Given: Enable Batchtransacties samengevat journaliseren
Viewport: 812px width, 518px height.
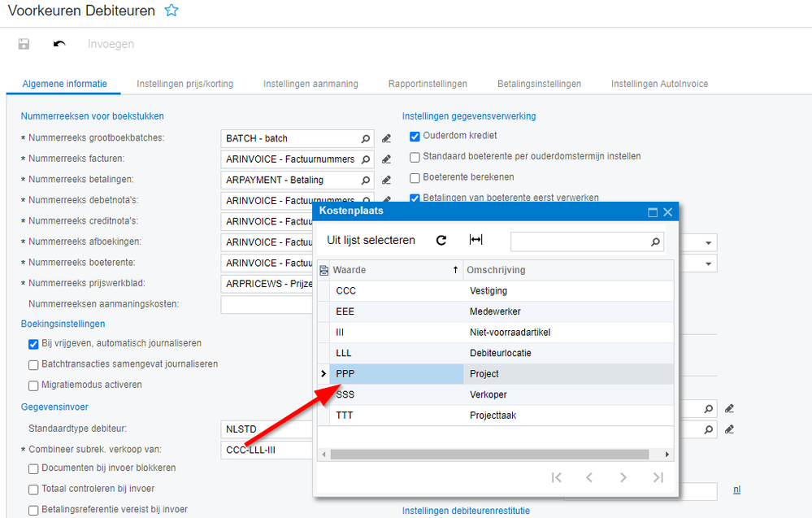Looking at the screenshot, I should 33,365.
